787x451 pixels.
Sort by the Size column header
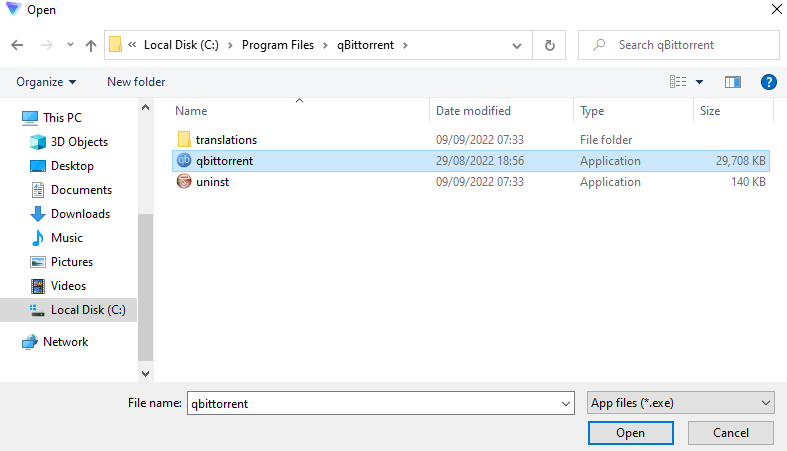[710, 111]
